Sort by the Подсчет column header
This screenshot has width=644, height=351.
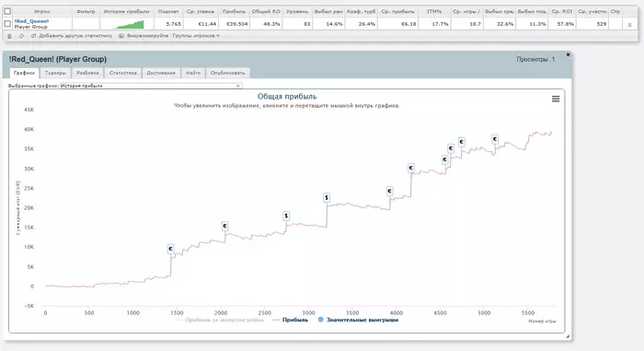(x=168, y=12)
